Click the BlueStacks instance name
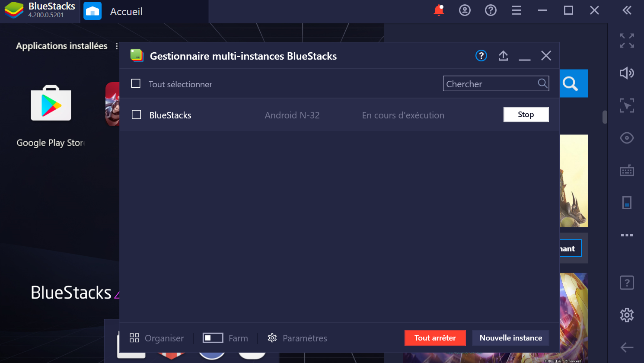The image size is (644, 363). tap(170, 115)
